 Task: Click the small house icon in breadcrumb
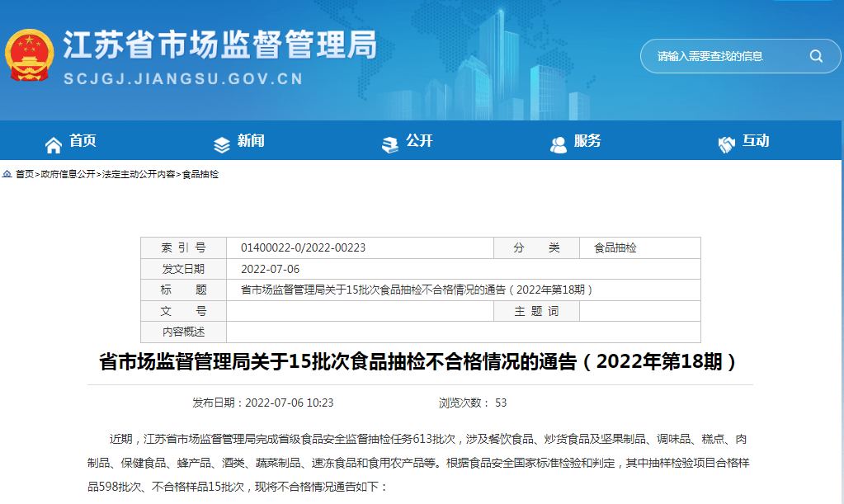click(7, 174)
